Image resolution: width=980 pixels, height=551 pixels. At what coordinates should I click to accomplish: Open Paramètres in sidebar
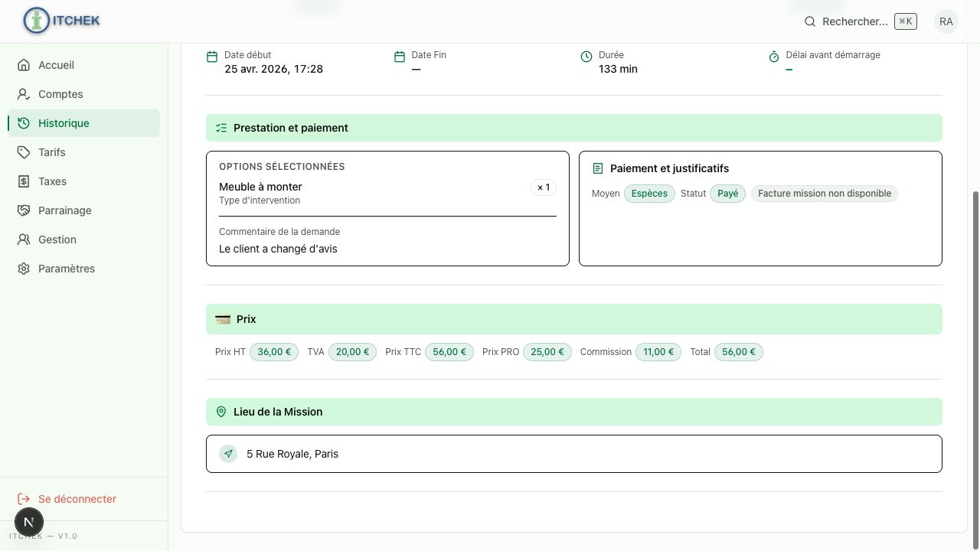coord(83,269)
